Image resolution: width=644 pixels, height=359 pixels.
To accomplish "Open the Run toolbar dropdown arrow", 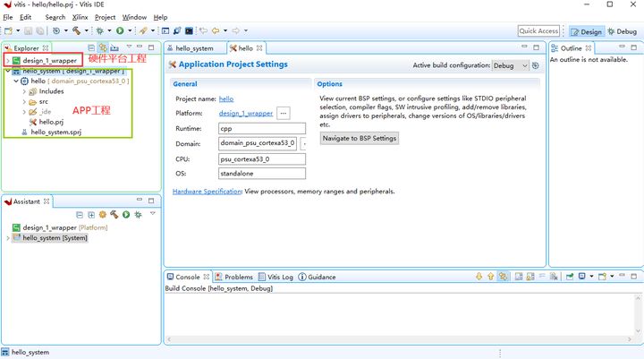I will tap(130, 30).
